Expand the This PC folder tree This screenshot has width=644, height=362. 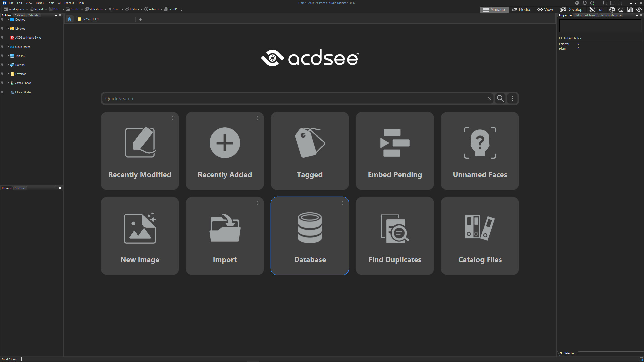[x=8, y=56]
